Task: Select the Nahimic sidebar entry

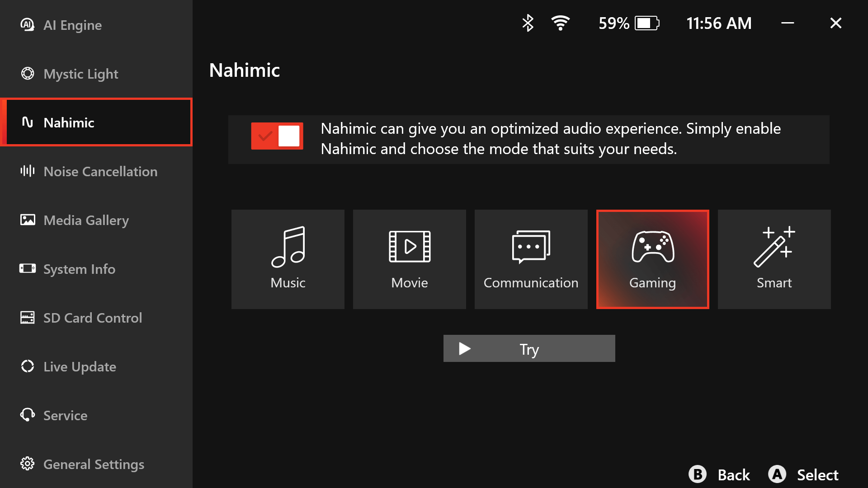Action: [96, 122]
